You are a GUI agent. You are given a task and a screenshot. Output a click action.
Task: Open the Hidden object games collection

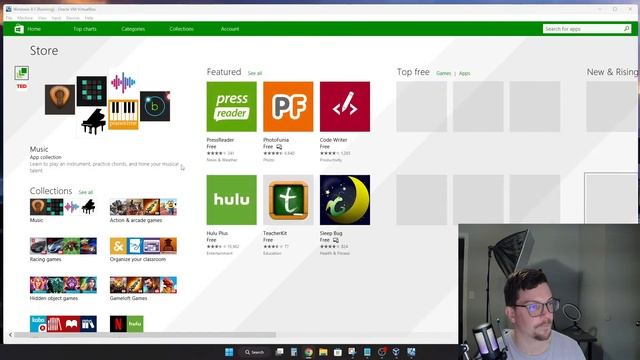pyautogui.click(x=63, y=285)
